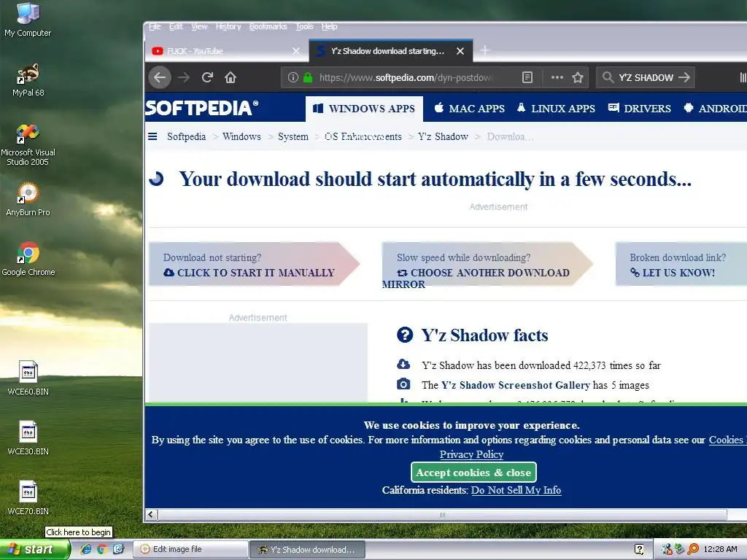This screenshot has width=747, height=560.
Task: Open the Edit menu
Action: click(x=176, y=27)
